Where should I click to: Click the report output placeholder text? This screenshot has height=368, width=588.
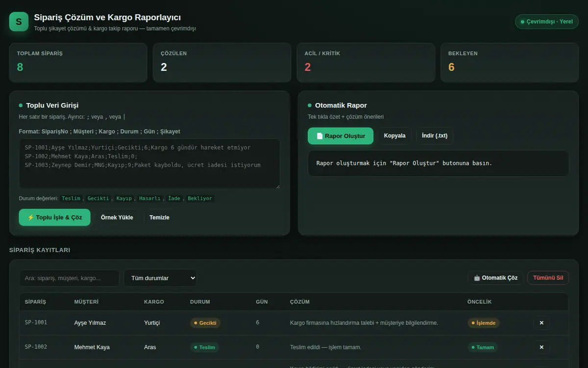click(404, 163)
